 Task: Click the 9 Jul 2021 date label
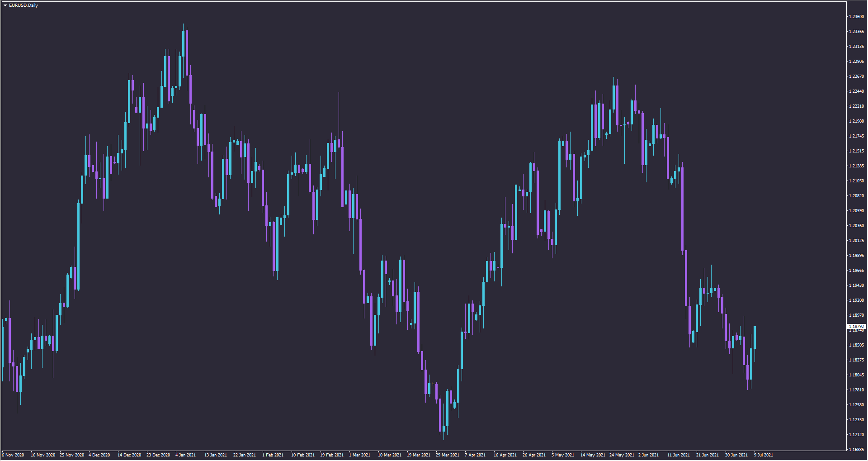pyautogui.click(x=764, y=455)
